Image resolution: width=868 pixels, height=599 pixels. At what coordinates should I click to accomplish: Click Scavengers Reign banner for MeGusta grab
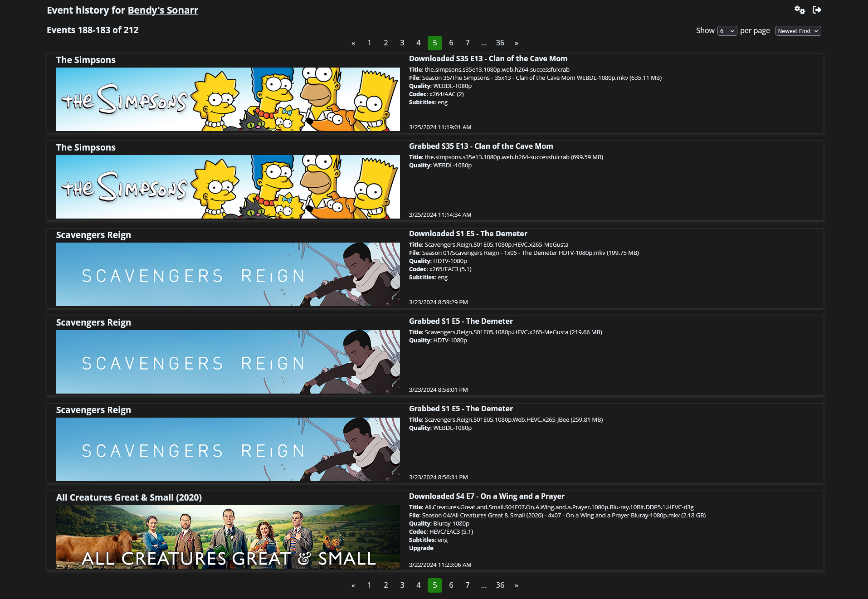point(228,362)
